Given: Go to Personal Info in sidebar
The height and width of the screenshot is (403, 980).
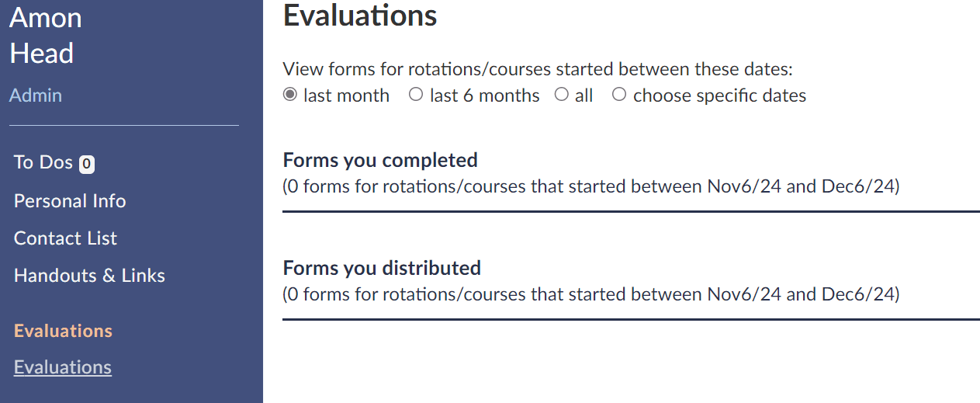Looking at the screenshot, I should click(x=70, y=201).
